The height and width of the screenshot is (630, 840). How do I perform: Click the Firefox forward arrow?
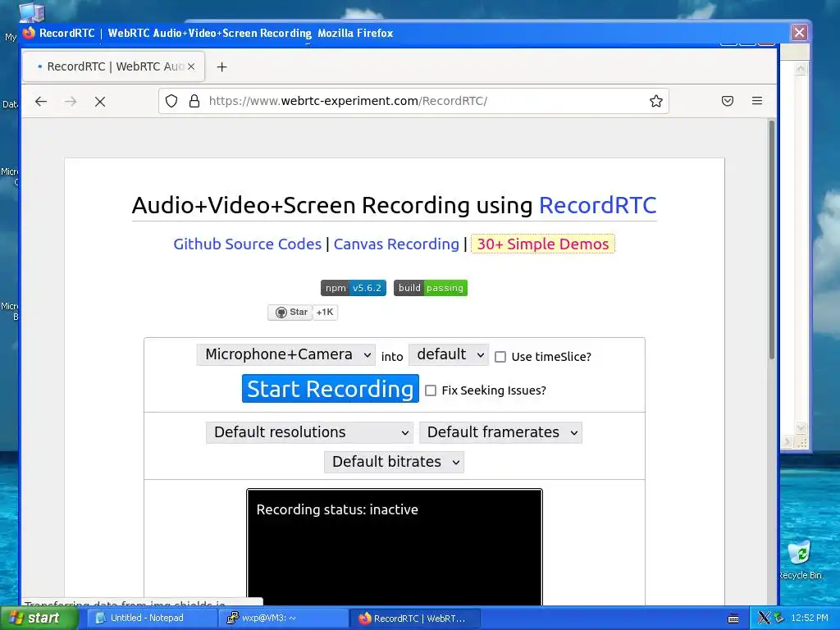tap(71, 101)
